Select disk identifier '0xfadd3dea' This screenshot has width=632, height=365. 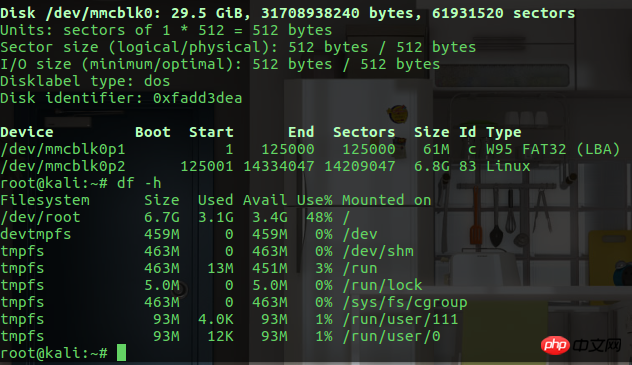coord(198,98)
